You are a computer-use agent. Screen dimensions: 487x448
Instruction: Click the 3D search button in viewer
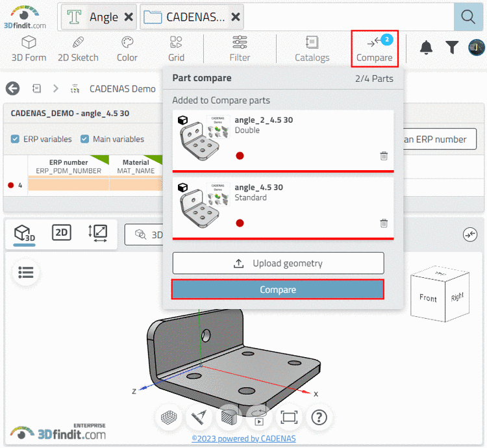(x=145, y=234)
